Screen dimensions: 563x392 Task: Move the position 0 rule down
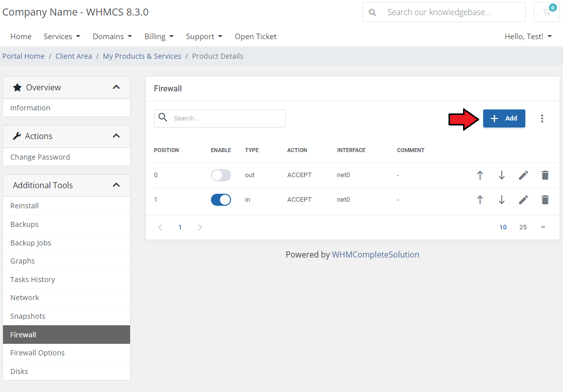(502, 175)
